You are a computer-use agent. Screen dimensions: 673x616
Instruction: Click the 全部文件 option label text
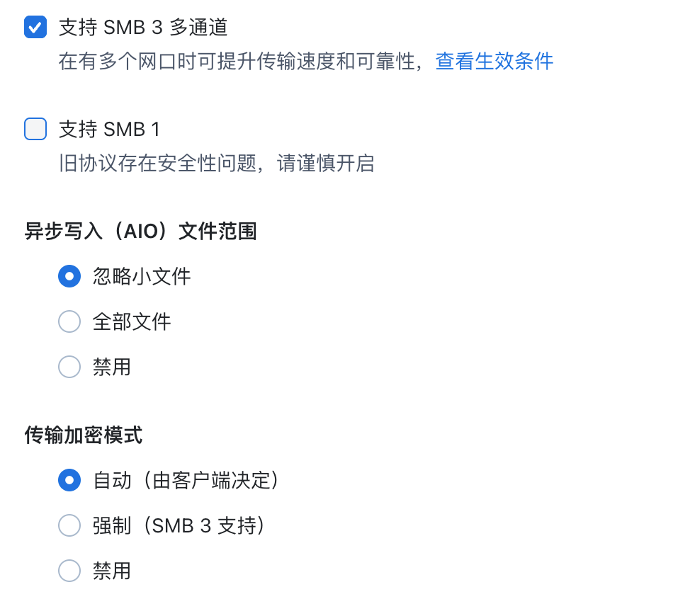(132, 322)
